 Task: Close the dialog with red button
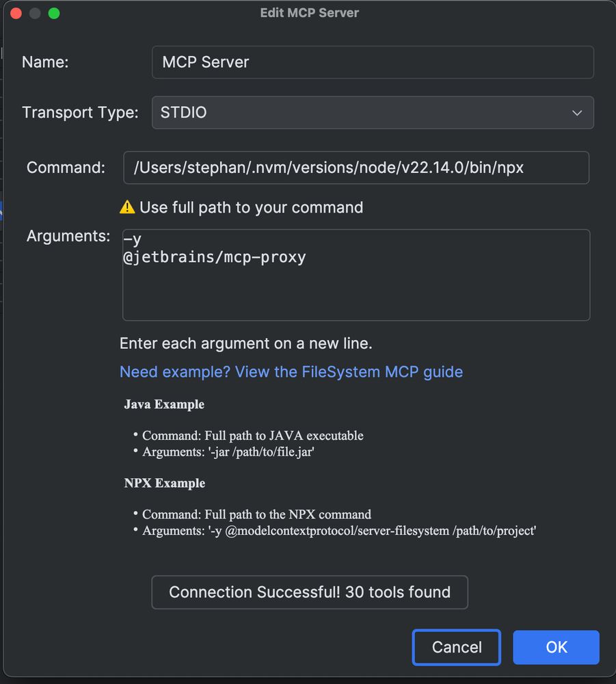click(16, 13)
